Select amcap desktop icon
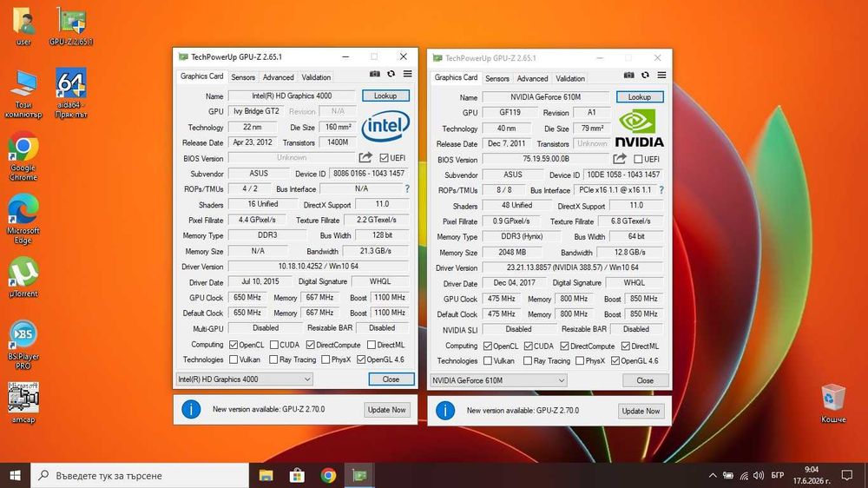Viewport: 868px width, 488px height. click(23, 403)
